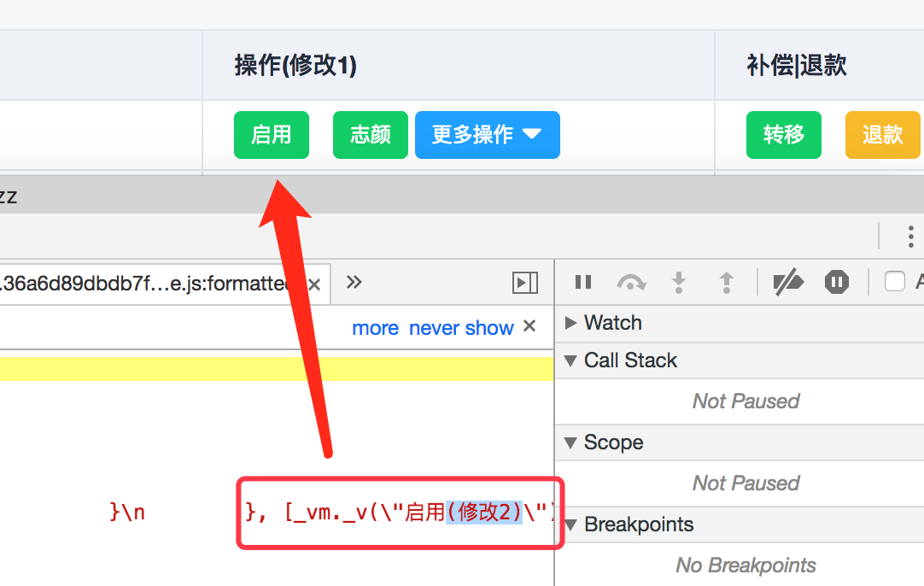This screenshot has height=586, width=924.
Task: Click the sources panel play icon beside the tabs
Action: [x=524, y=282]
